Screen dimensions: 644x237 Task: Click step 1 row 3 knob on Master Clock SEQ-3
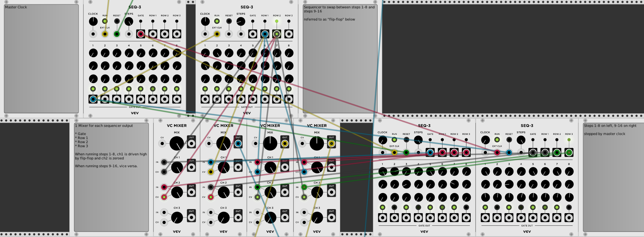point(93,79)
